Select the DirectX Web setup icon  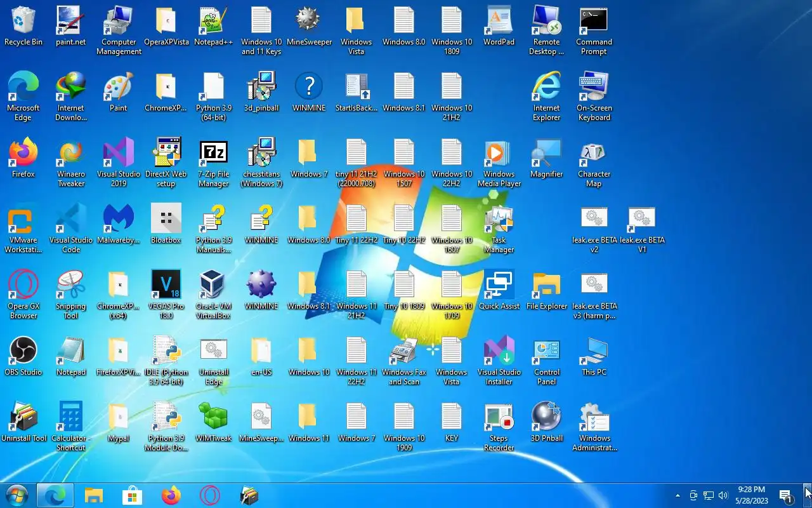coord(166,163)
